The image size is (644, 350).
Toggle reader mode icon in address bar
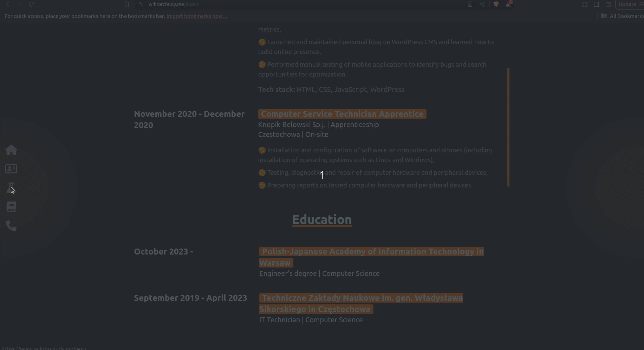(470, 4)
